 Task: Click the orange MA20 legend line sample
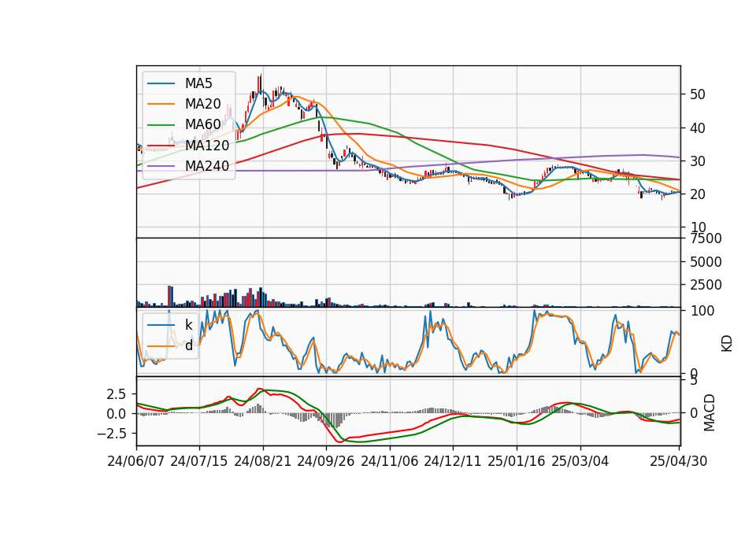[161, 104]
